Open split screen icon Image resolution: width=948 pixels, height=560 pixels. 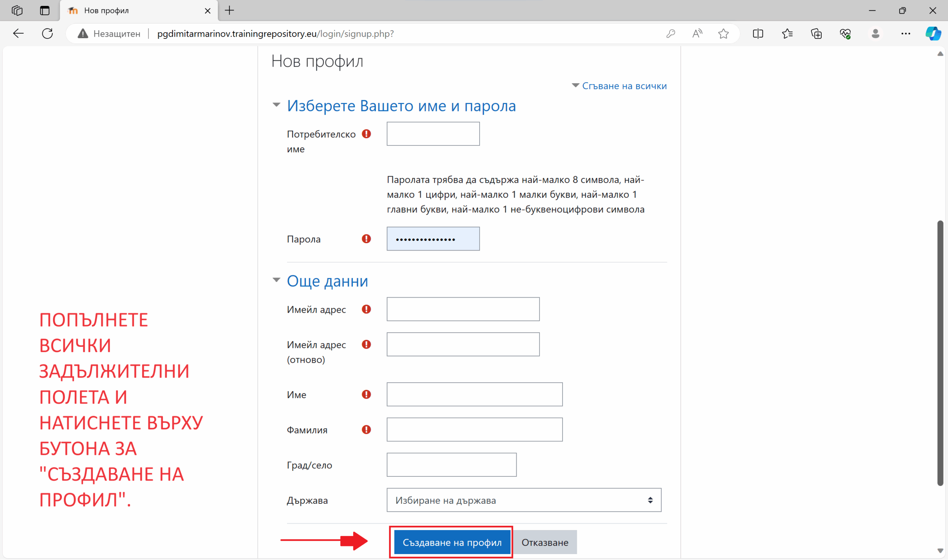pos(758,34)
